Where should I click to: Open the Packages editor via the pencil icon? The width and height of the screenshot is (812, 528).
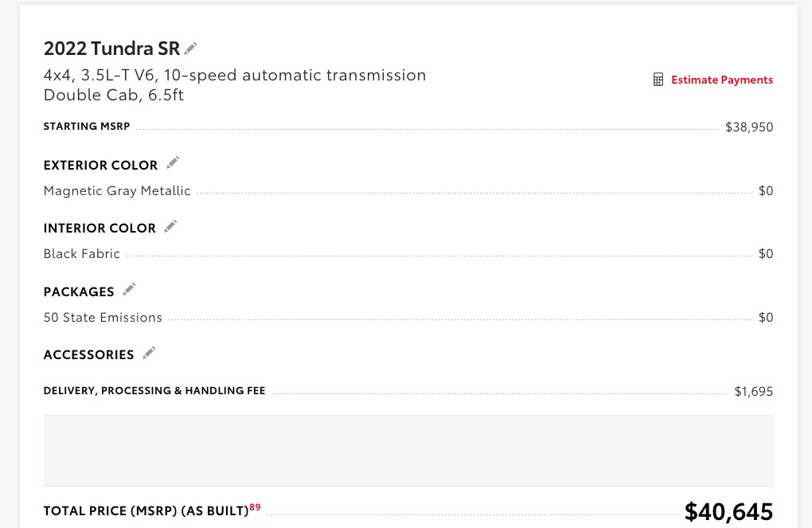129,289
